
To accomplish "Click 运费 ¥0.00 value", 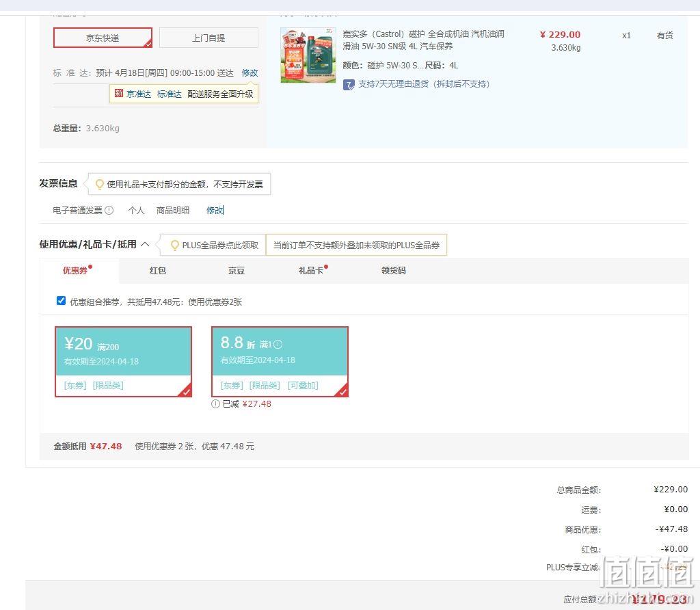I will [x=676, y=509].
